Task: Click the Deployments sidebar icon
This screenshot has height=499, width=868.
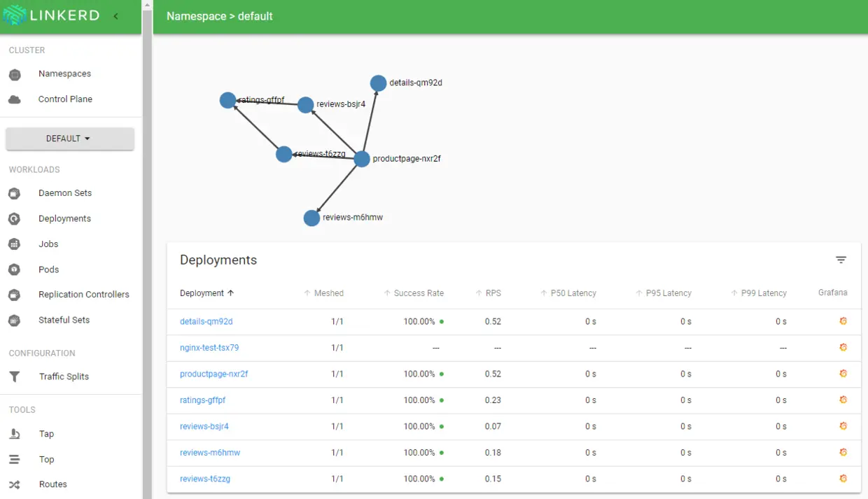Action: (14, 219)
